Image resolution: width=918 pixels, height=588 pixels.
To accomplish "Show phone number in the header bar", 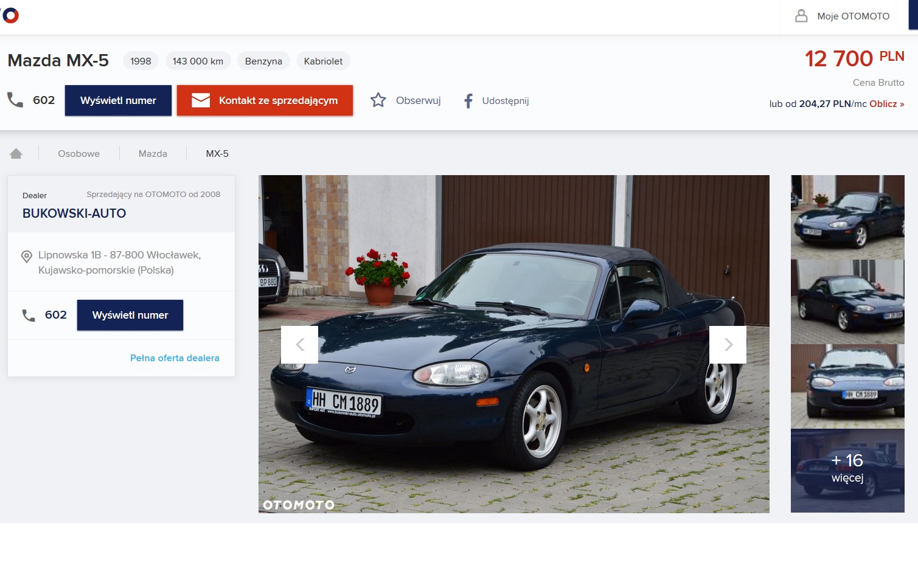I will [118, 100].
